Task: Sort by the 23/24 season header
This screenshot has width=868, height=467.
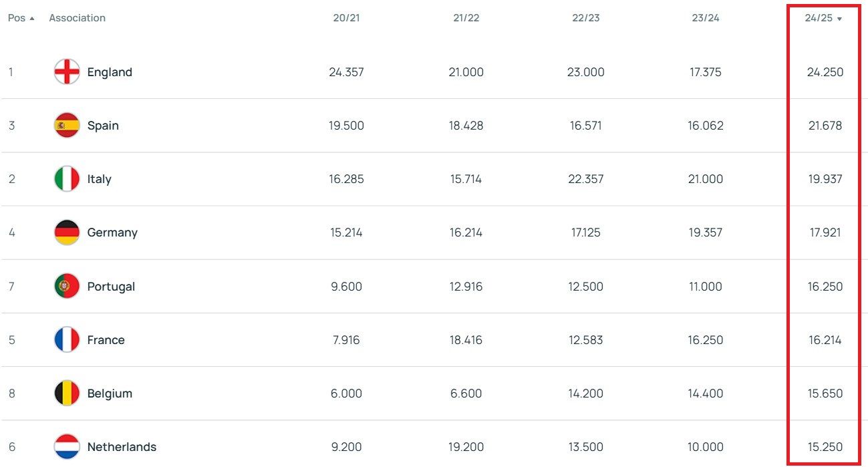Action: [706, 18]
